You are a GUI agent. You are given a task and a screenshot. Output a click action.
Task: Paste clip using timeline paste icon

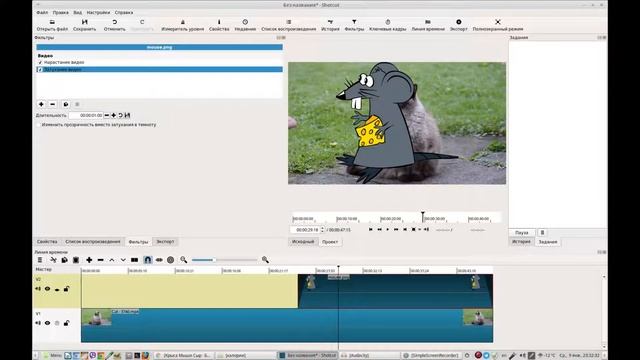[x=76, y=260]
